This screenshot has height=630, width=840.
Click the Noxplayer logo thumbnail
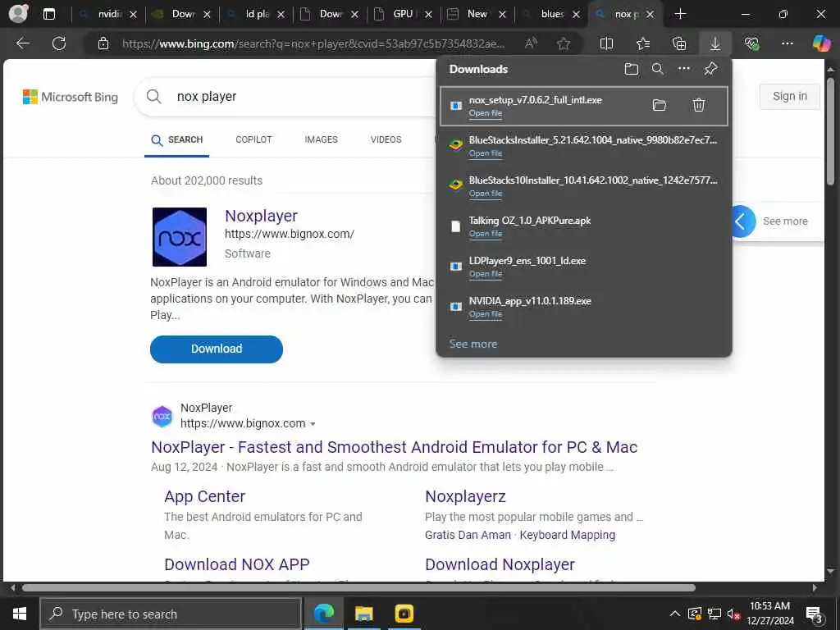[180, 237]
